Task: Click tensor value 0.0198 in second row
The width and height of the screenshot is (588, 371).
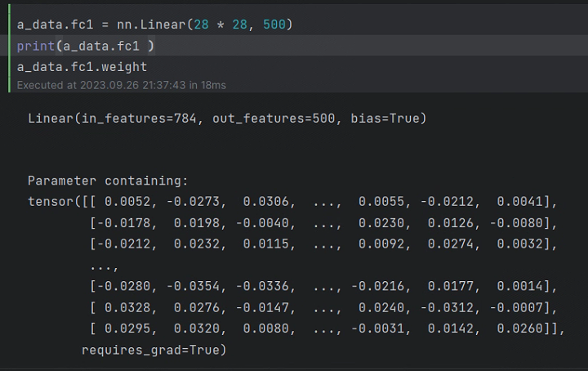Action: [x=196, y=223]
